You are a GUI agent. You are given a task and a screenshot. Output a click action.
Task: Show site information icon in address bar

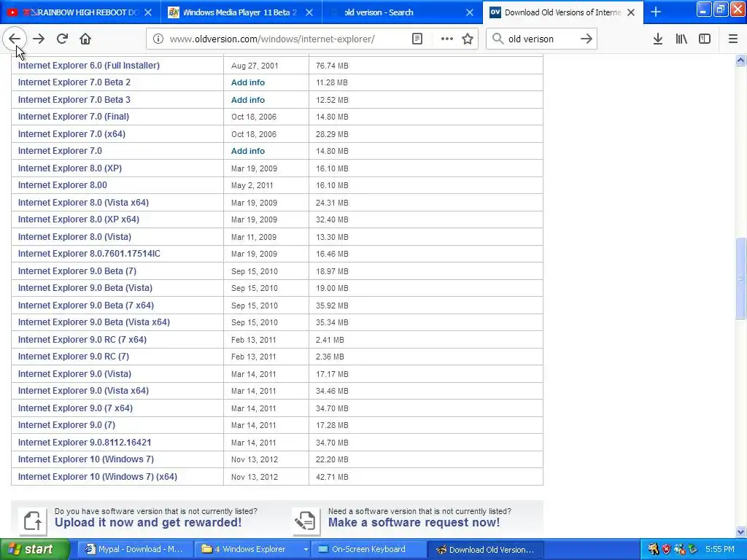point(158,39)
